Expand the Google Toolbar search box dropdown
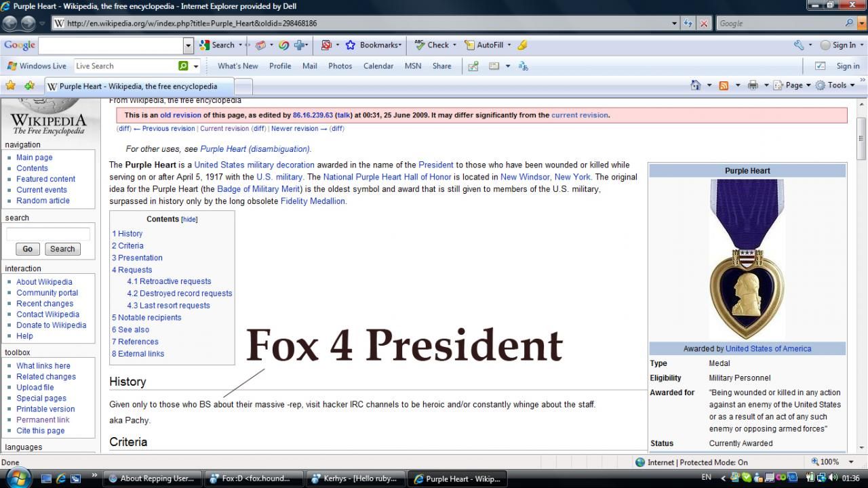The width and height of the screenshot is (868, 488). pos(189,45)
